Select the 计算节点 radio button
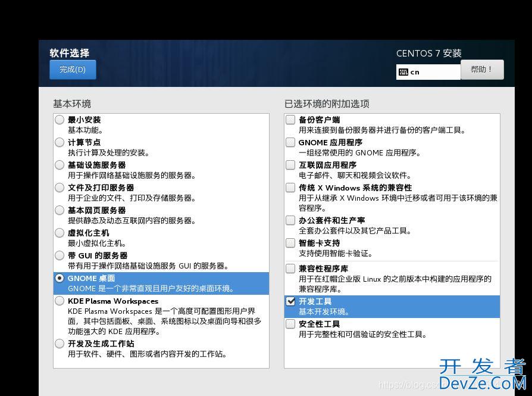 (x=60, y=142)
